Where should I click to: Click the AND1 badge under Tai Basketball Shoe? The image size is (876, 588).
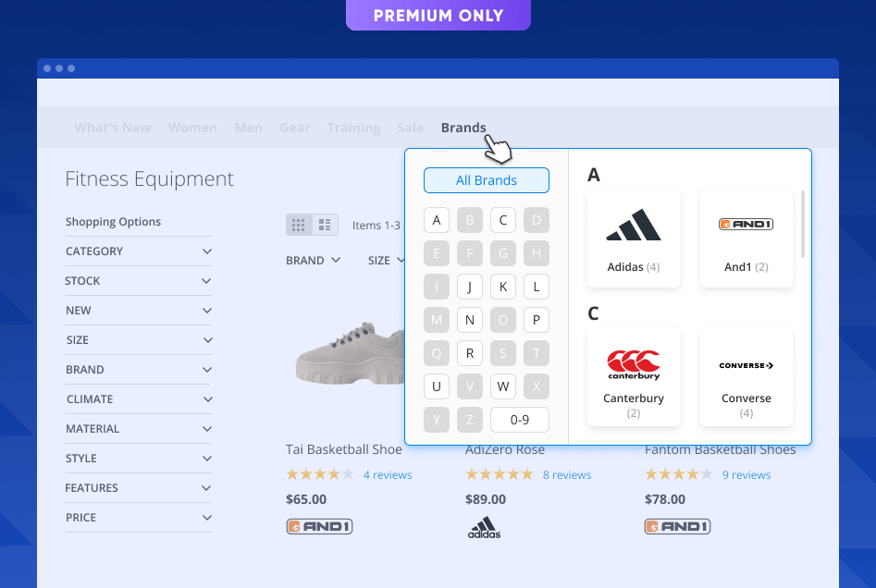coord(319,525)
